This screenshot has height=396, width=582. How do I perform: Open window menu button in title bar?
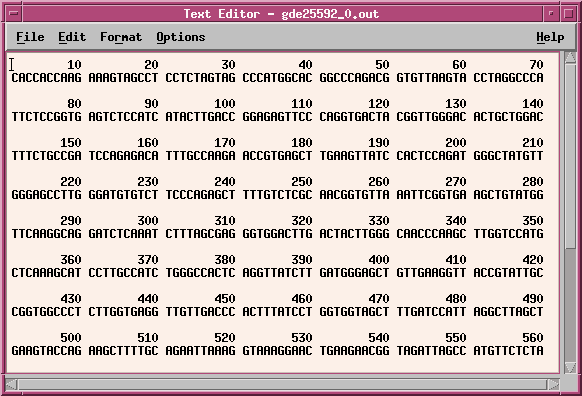(14, 14)
